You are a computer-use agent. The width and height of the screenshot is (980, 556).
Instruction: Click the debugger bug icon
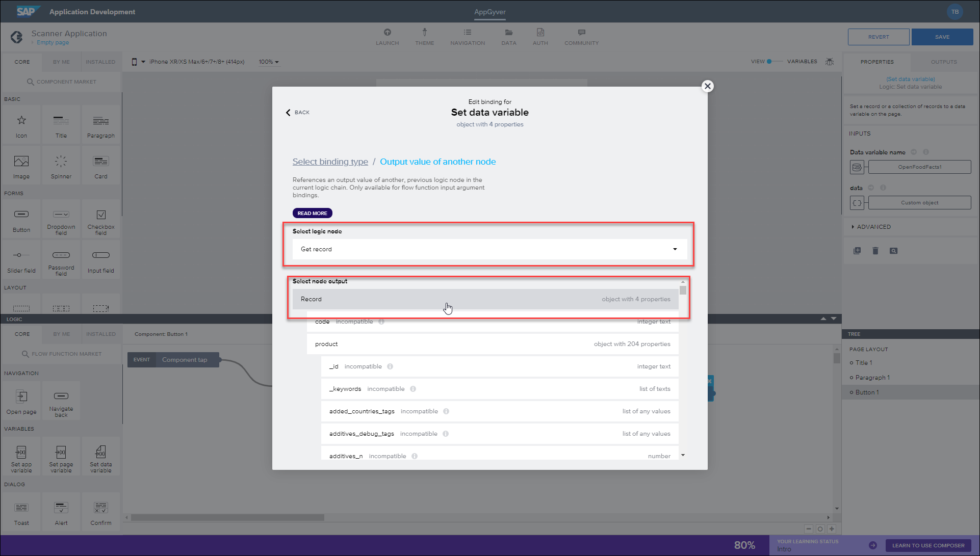(830, 62)
